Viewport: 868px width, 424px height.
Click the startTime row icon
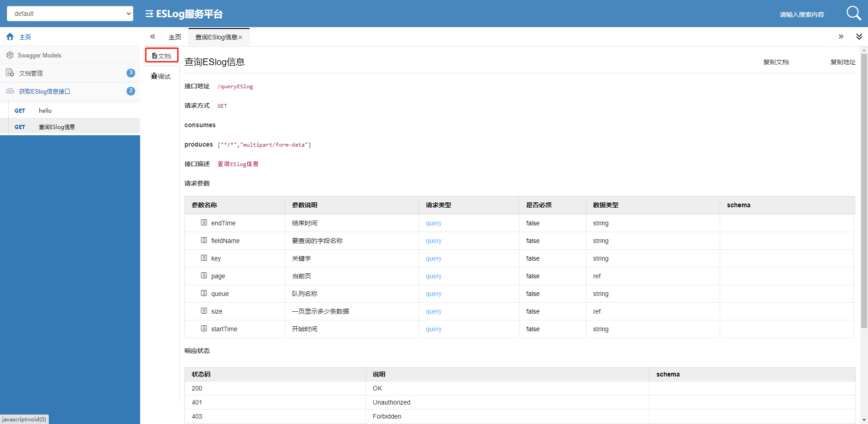pyautogui.click(x=204, y=329)
